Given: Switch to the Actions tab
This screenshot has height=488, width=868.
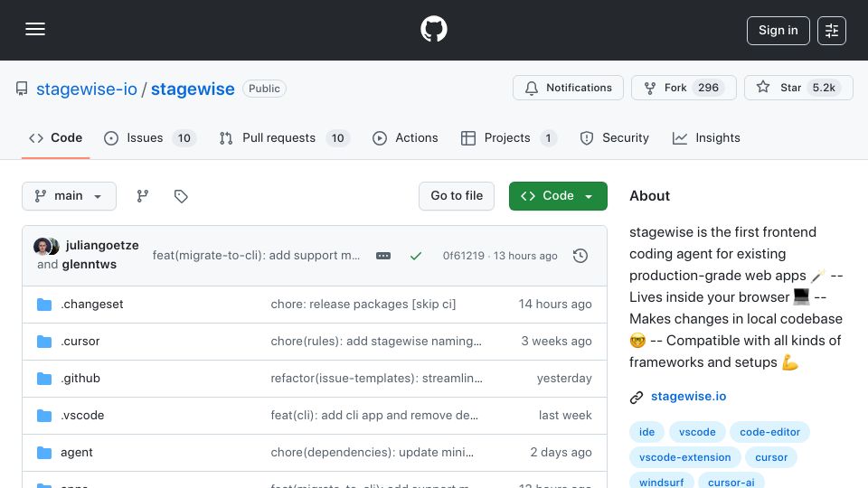Looking at the screenshot, I should 405,137.
